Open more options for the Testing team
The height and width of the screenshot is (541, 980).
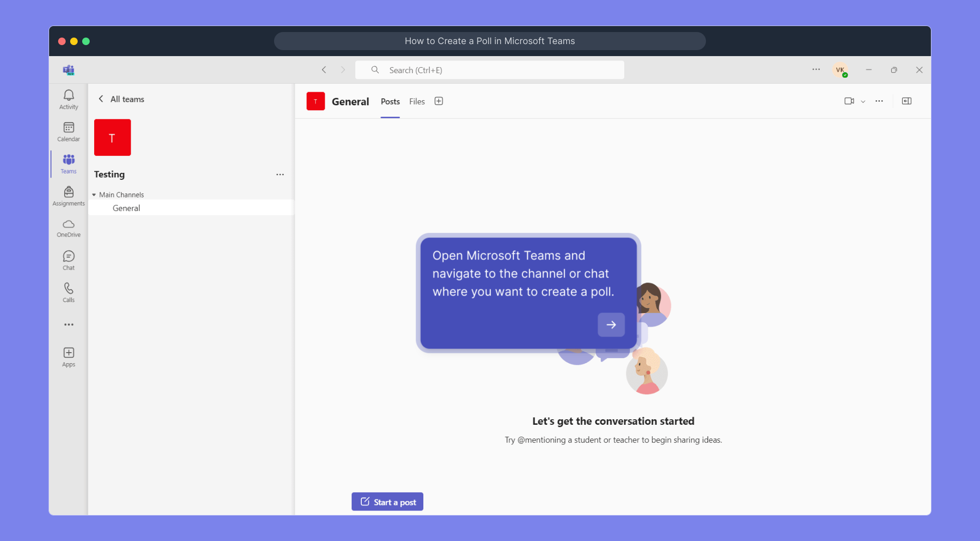point(280,174)
